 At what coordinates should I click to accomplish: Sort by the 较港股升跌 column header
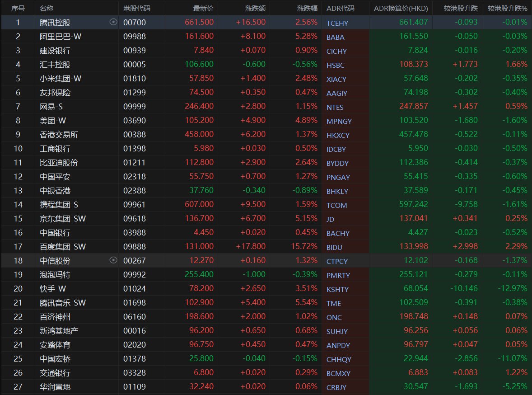coord(460,8)
